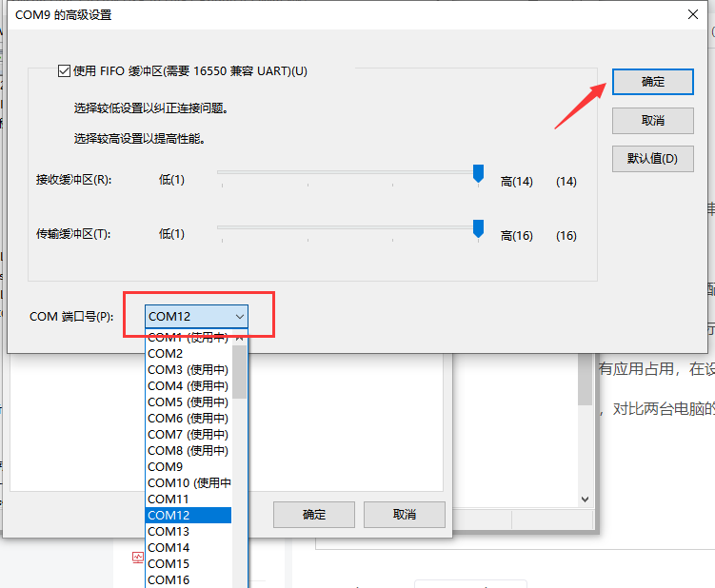Screen dimensions: 715x588
Task: Cancel the COM9 advanced settings dialog
Action: (652, 121)
